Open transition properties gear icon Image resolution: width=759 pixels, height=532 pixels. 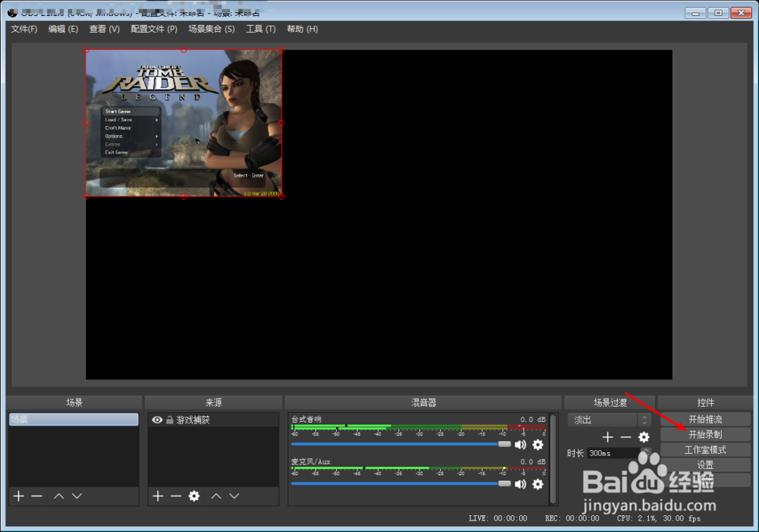644,437
